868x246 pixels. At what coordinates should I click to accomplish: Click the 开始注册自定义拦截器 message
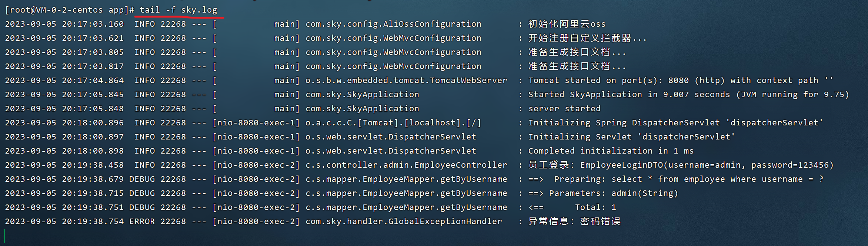587,38
